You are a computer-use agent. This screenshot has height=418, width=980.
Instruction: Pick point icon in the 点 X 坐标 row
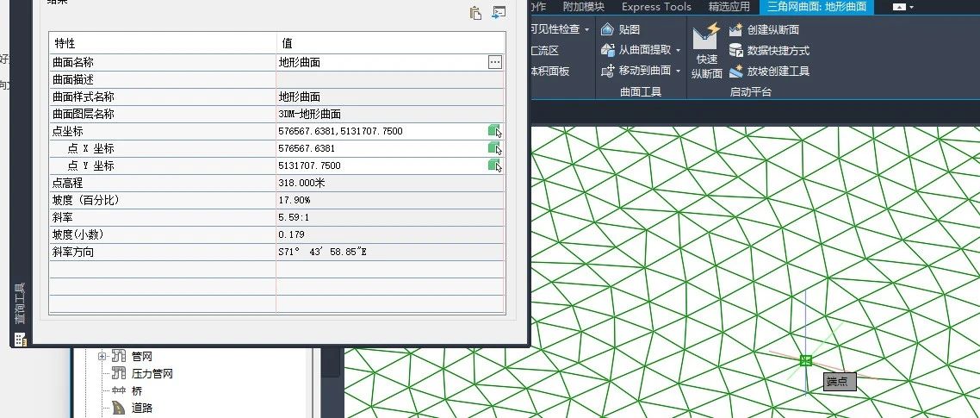coord(495,148)
